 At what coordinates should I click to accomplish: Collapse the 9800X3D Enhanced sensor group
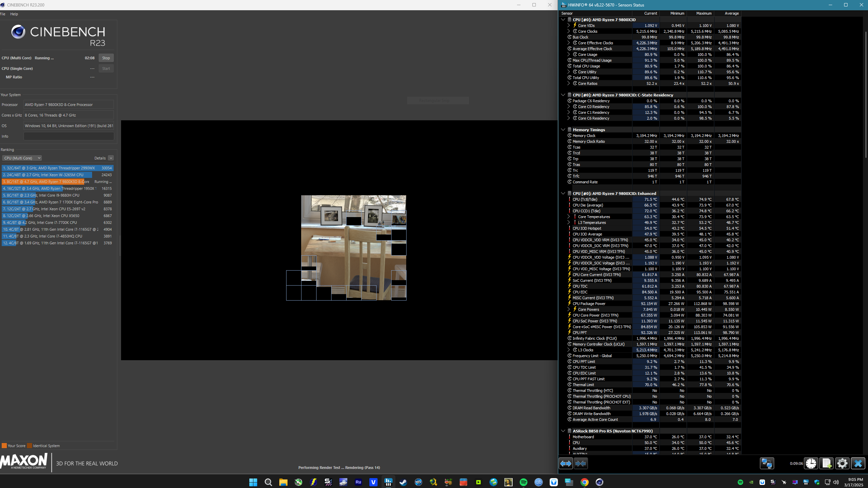[x=563, y=194]
